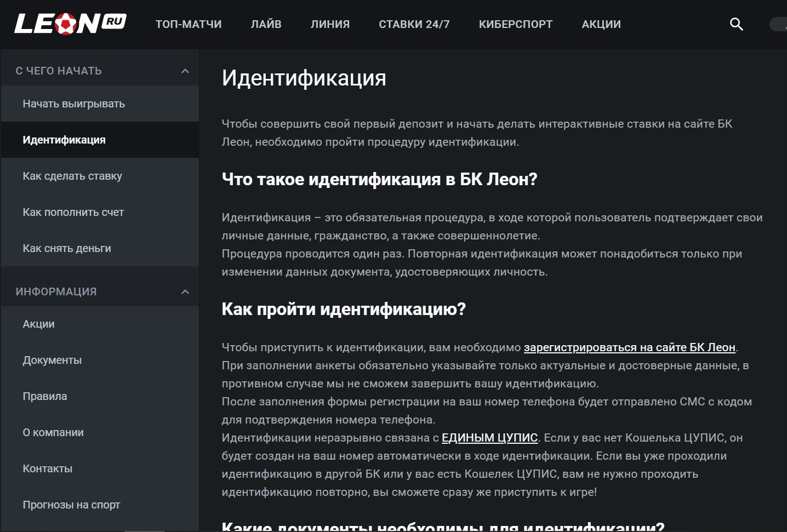Open Как сделать ставку page
Image resolution: width=787 pixels, height=532 pixels.
point(100,176)
